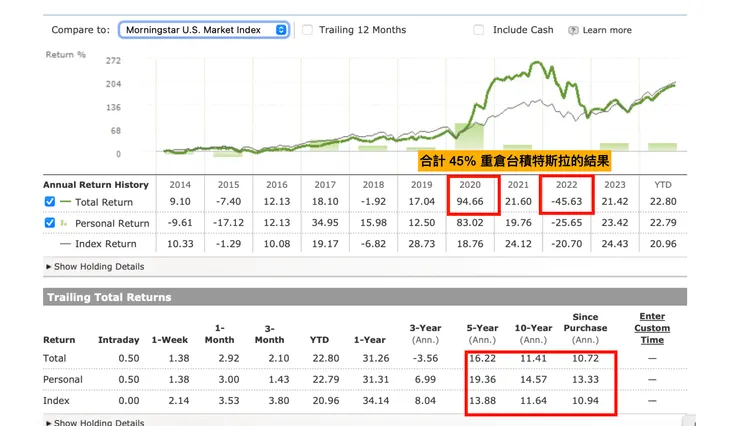740x426 pixels.
Task: Click the 1-Year column header
Action: click(370, 340)
